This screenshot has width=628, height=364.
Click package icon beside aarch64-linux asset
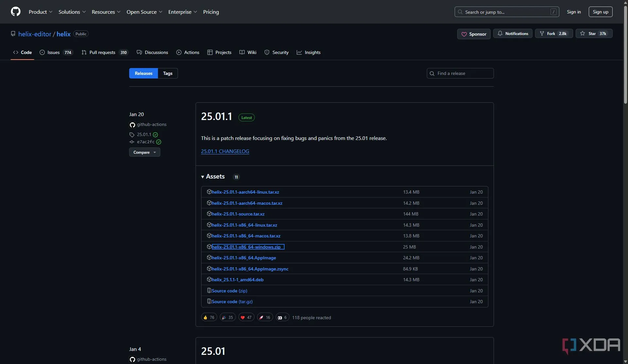coord(209,192)
